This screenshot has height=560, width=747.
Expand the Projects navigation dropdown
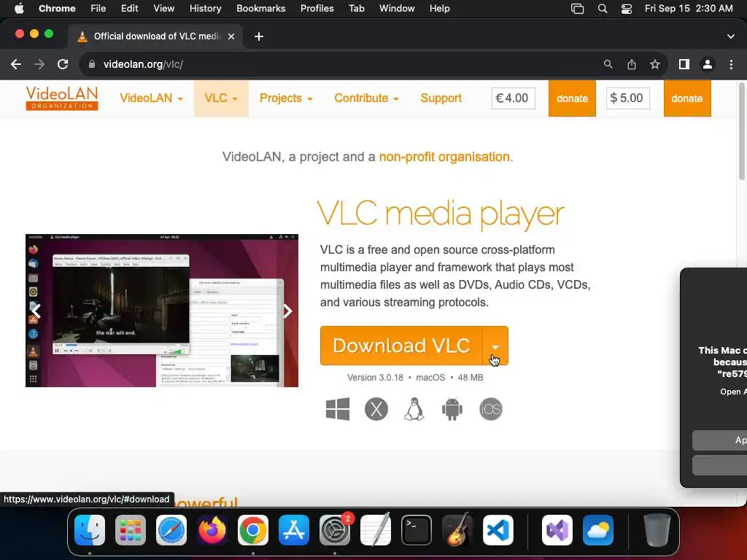[x=286, y=98]
